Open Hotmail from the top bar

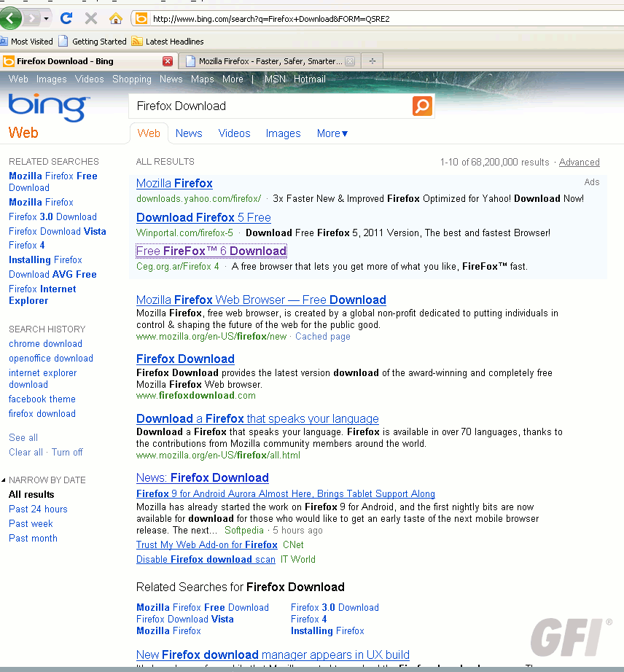click(310, 79)
